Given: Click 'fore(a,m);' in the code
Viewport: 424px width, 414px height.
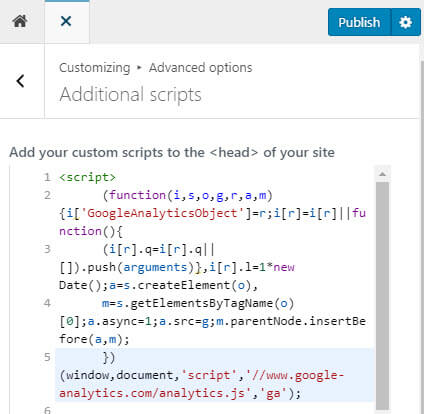Looking at the screenshot, I should click(94, 339).
